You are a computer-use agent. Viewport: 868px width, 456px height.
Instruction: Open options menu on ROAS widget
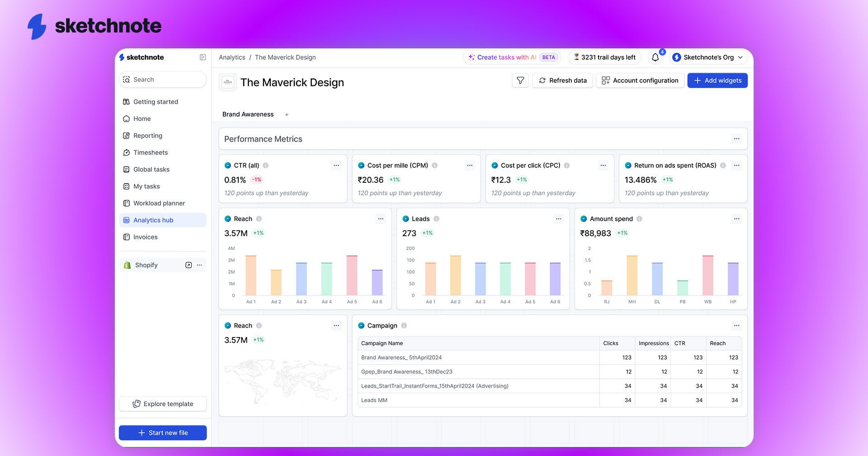[737, 166]
